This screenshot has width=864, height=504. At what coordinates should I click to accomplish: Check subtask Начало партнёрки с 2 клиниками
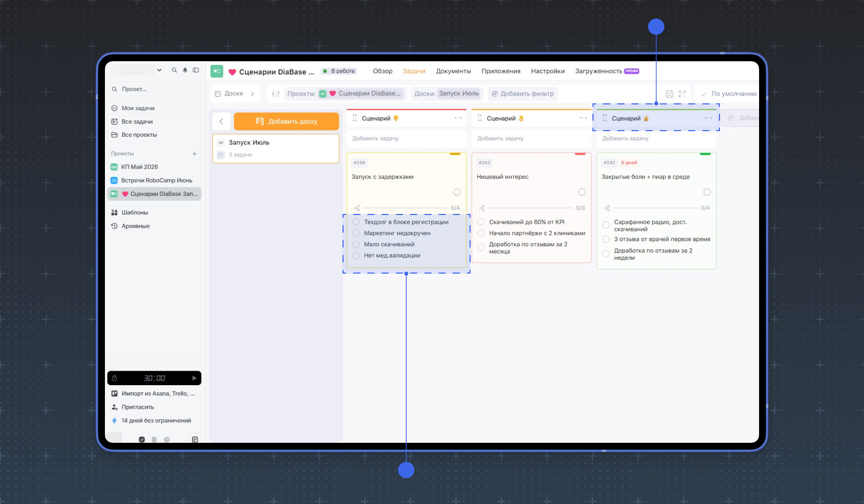pyautogui.click(x=481, y=233)
